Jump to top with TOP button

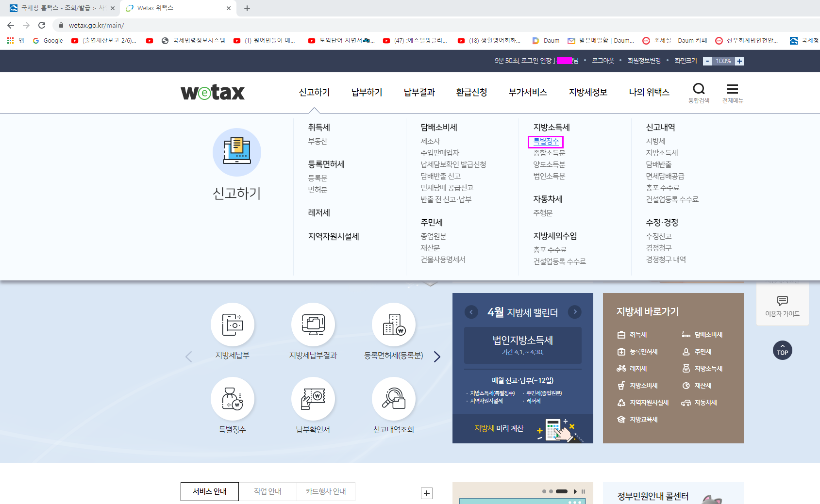tap(782, 350)
